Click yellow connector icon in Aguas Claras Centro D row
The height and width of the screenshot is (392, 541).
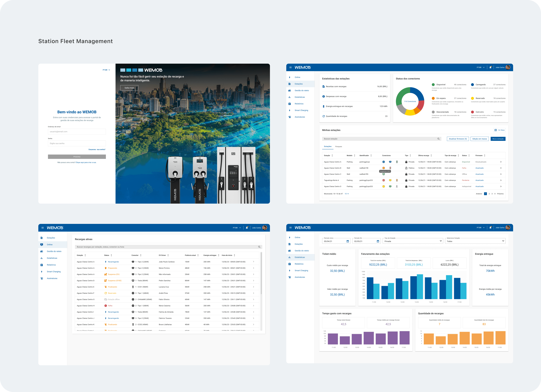(x=384, y=186)
